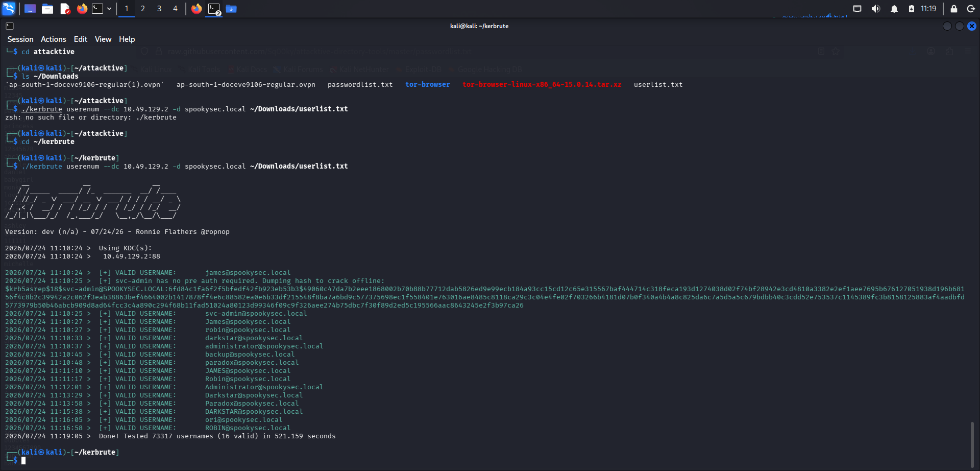980x471 pixels.
Task: Check the battery power indicator
Action: (912, 9)
